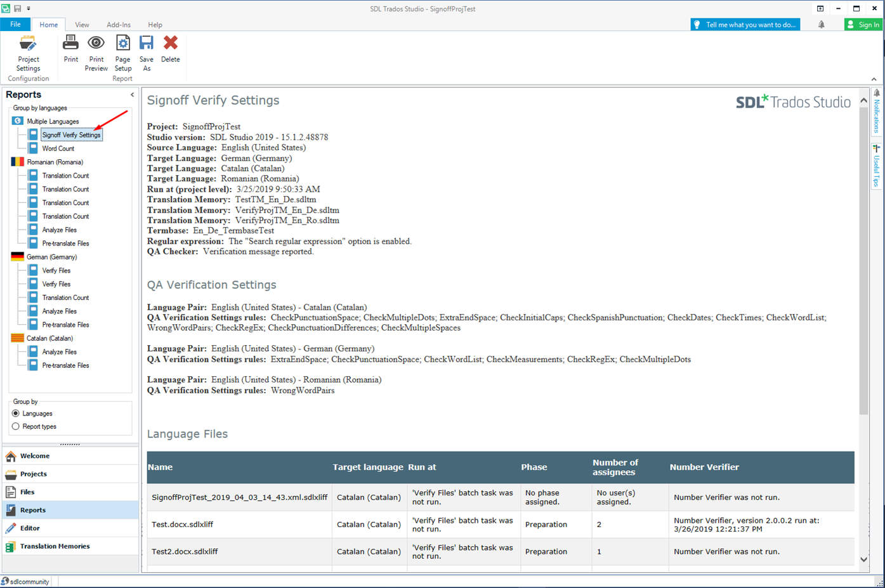Switch to the Add-Ins ribbon tab
Screen dimensions: 885x588
tap(119, 25)
